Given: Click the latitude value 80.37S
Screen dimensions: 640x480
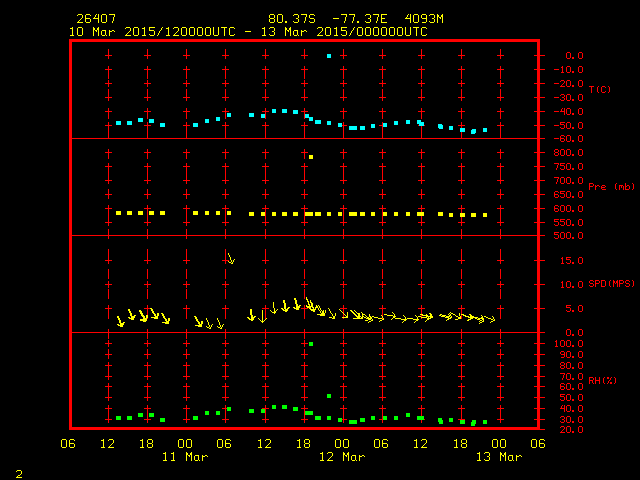Looking at the screenshot, I should [x=292, y=19].
